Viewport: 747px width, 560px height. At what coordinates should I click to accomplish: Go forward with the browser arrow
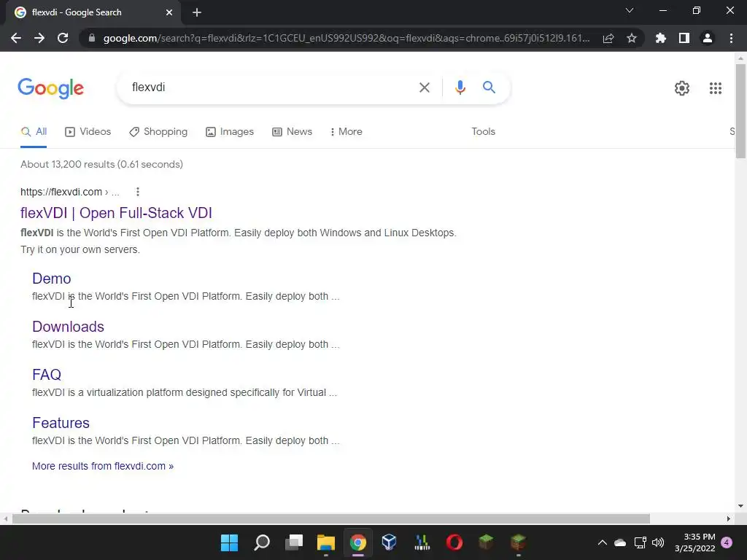(x=39, y=38)
